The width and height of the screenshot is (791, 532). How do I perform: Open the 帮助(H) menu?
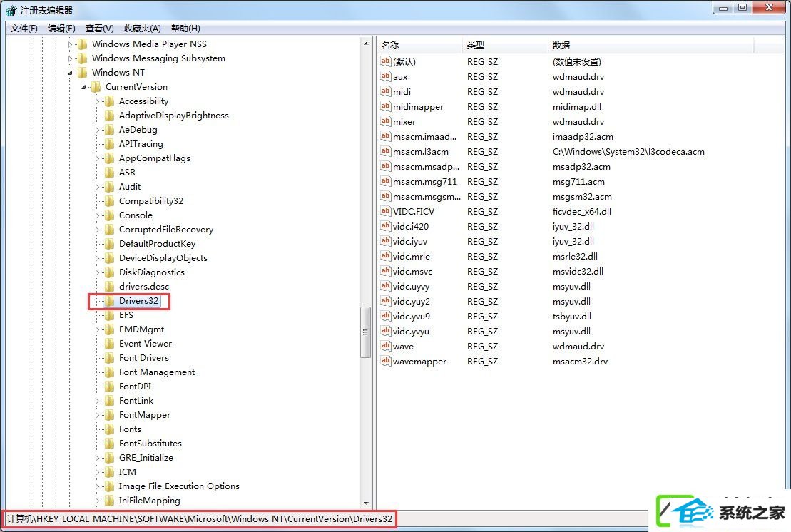pos(185,29)
